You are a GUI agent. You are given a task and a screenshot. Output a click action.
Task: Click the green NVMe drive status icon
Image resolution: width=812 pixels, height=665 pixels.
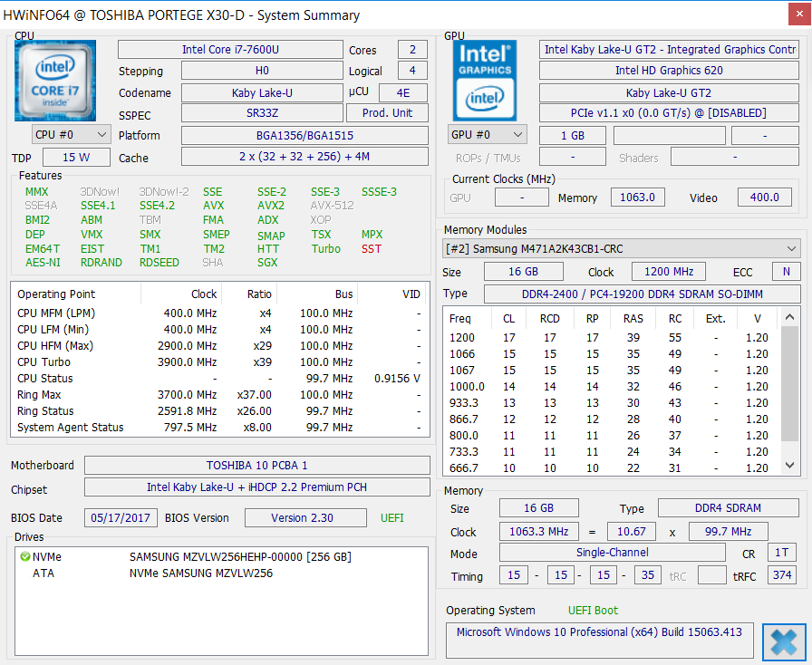pos(24,557)
